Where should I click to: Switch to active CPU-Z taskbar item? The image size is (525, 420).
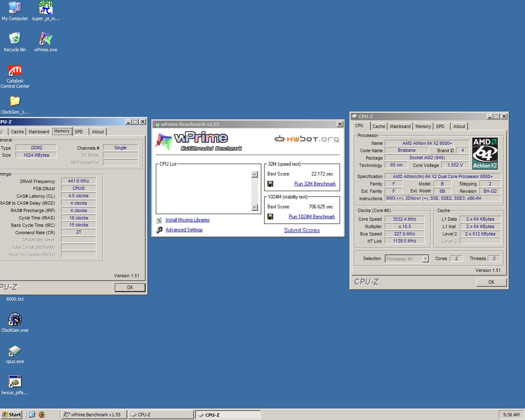tap(228, 415)
